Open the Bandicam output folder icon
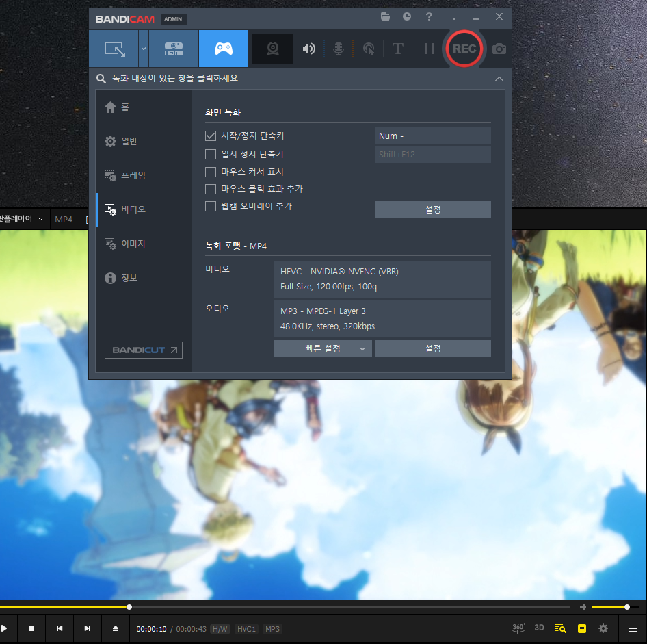 385,16
